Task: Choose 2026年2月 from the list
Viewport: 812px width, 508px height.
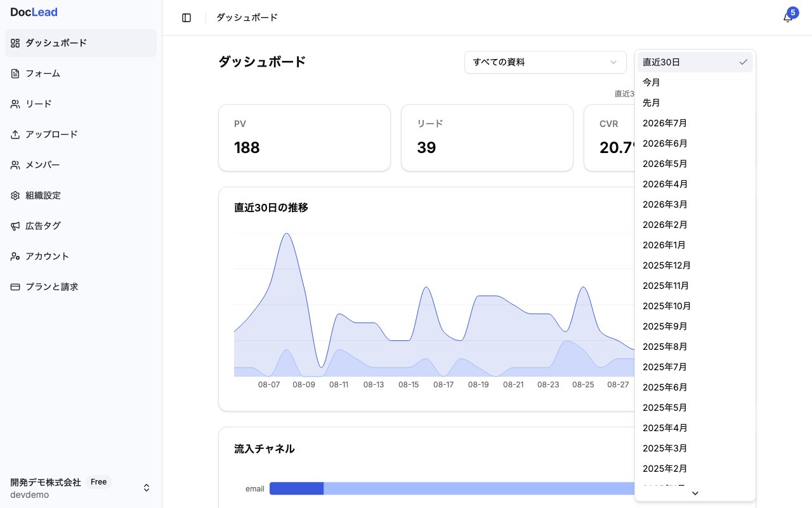Action: tap(695, 225)
